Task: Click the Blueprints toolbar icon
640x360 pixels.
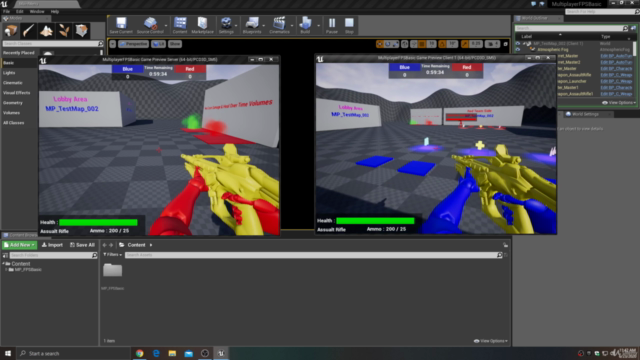Action: (252, 25)
